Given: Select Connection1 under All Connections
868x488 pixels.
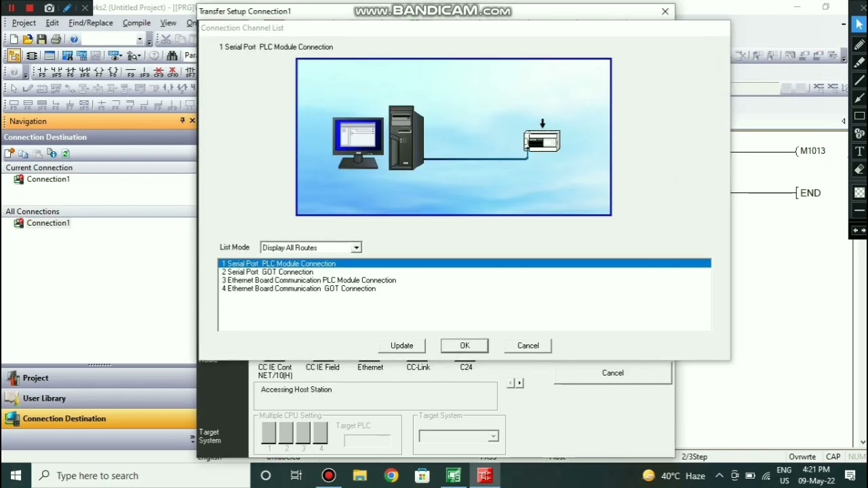Looking at the screenshot, I should pos(47,223).
